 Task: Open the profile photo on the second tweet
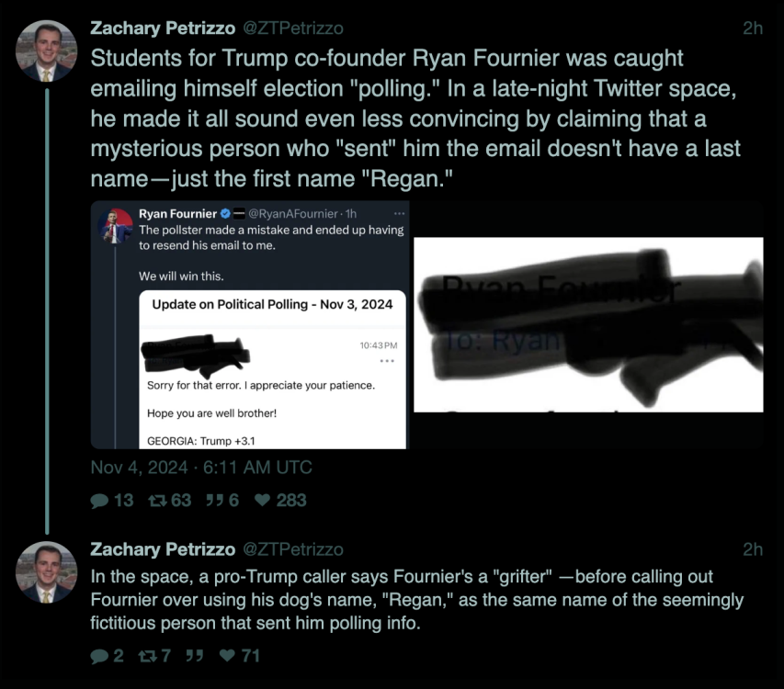point(46,571)
